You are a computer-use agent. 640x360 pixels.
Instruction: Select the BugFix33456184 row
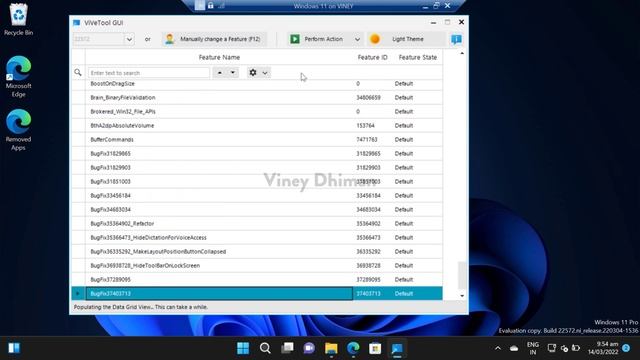point(257,196)
